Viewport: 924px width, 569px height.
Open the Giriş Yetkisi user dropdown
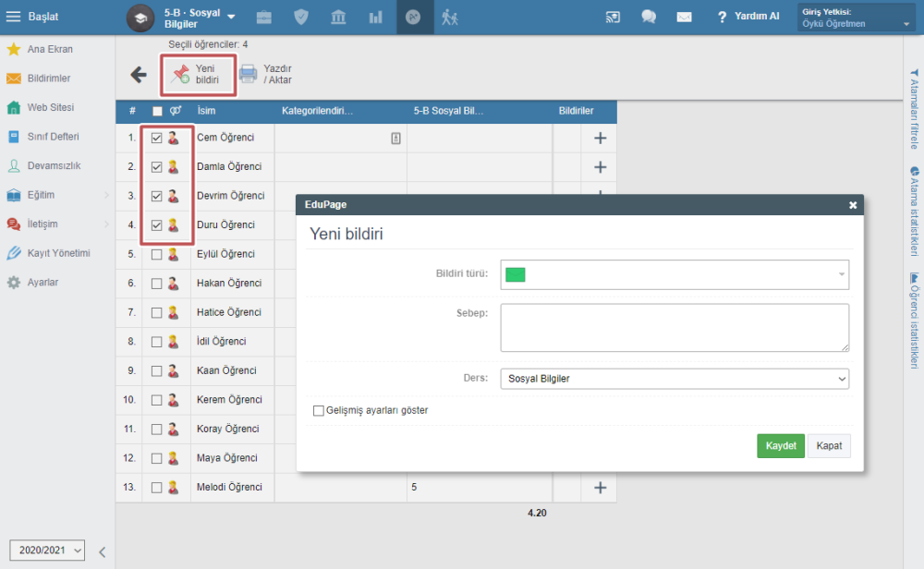[855, 17]
